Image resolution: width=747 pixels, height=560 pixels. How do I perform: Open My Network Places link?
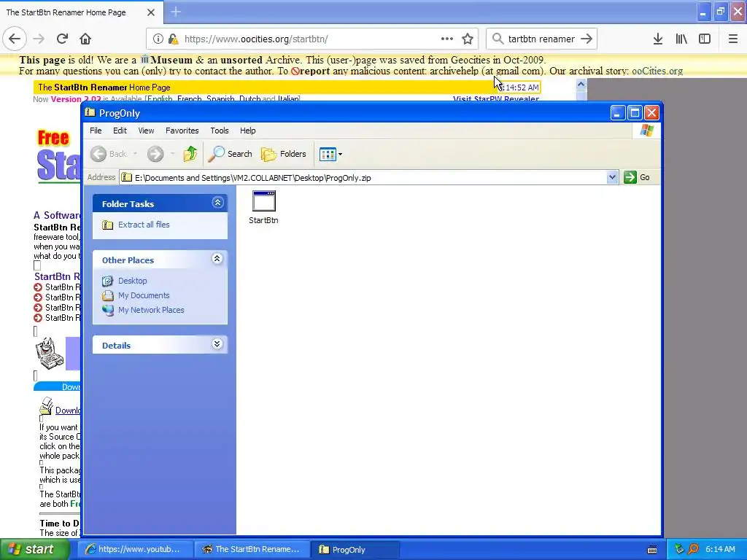tap(151, 310)
